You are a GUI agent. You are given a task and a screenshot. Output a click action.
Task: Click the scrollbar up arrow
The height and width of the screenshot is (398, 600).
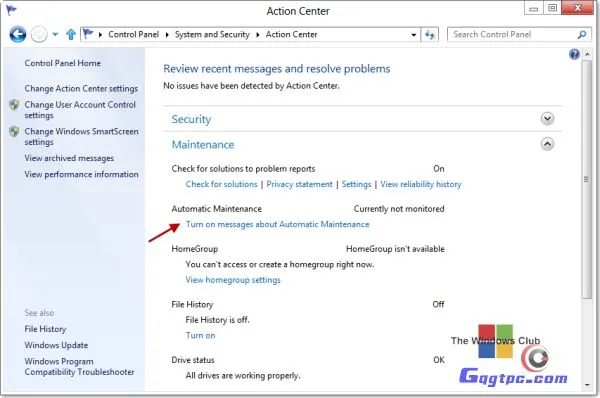tap(587, 55)
